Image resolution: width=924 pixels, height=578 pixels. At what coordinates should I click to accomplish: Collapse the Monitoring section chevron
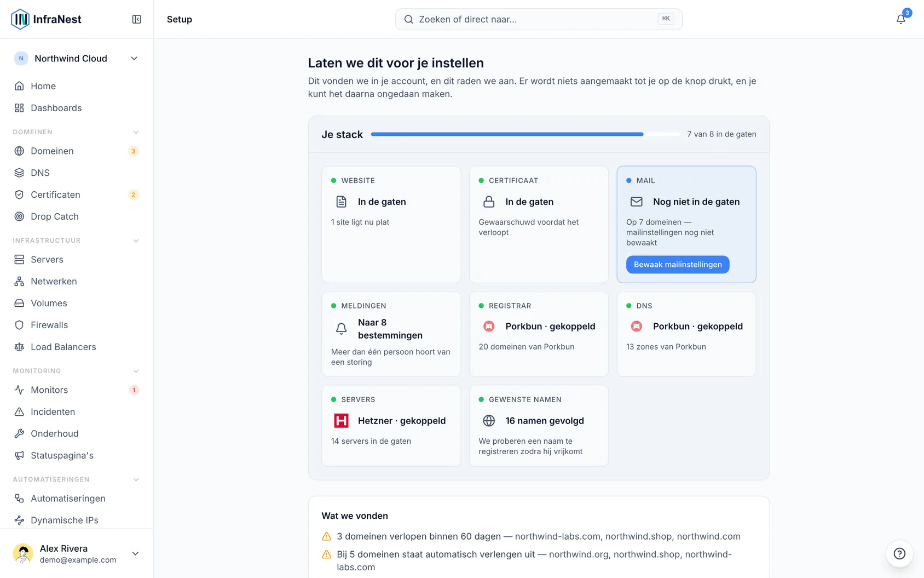[x=136, y=371]
